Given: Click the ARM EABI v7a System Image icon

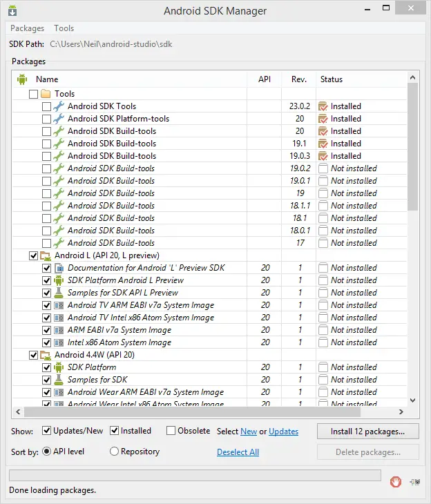Looking at the screenshot, I should [x=59, y=330].
